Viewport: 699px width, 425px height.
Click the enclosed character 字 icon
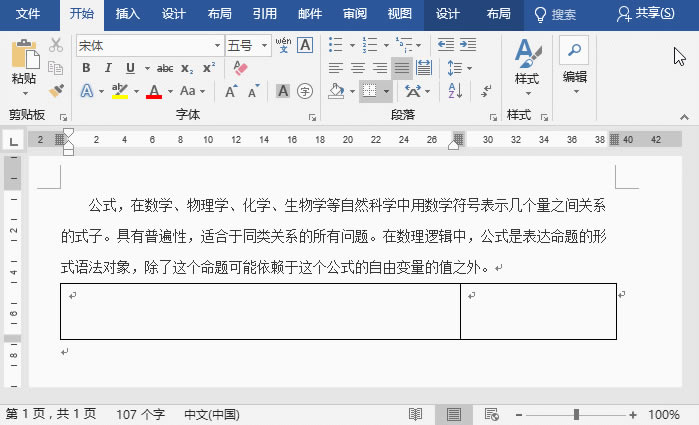point(305,91)
